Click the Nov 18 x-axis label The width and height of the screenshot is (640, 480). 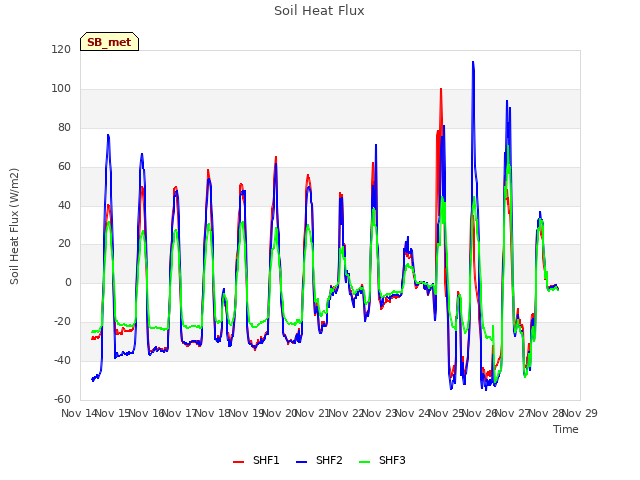click(213, 413)
